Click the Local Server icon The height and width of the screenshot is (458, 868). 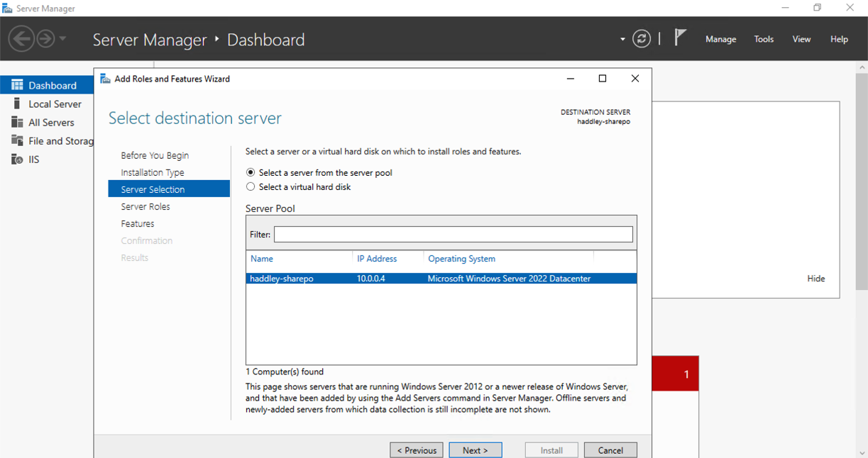point(17,104)
